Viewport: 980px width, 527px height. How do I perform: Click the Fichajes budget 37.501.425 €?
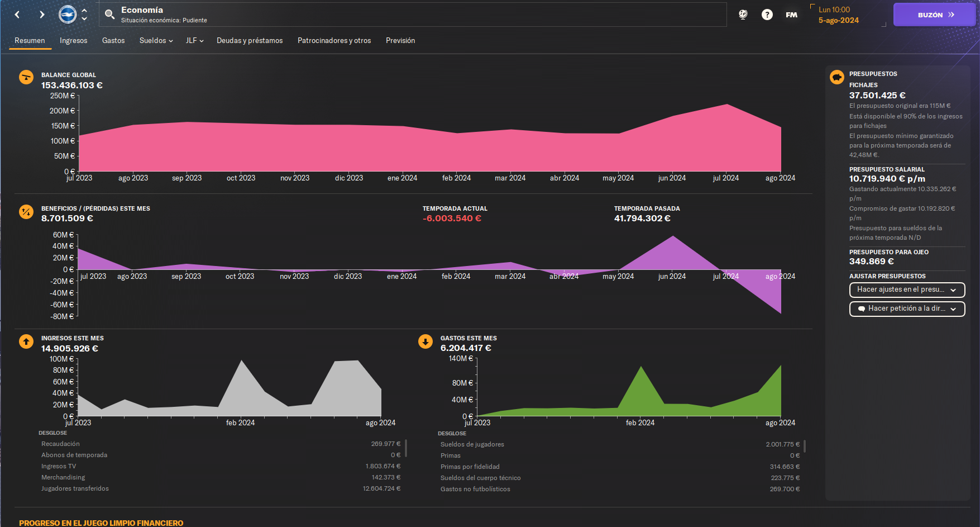(x=877, y=96)
